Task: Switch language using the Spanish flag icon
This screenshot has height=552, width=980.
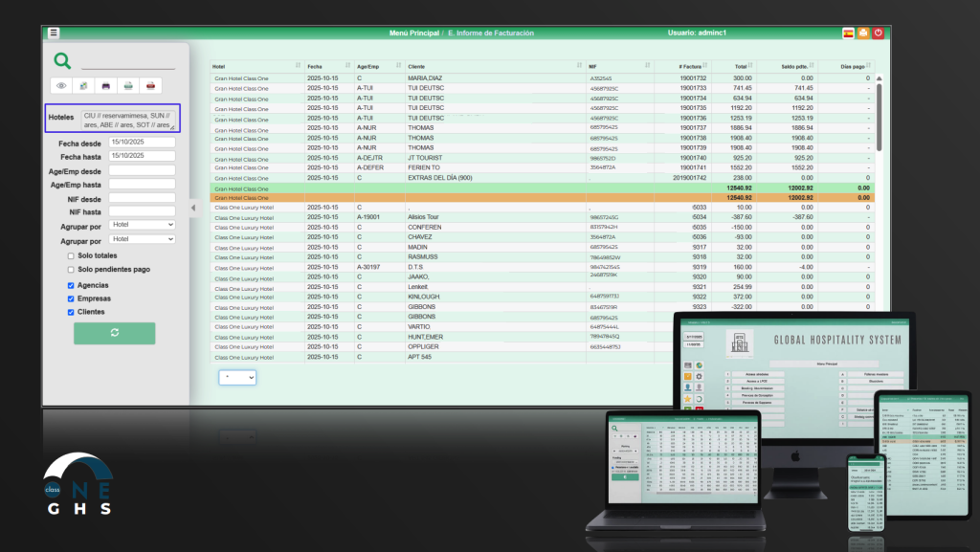Action: pyautogui.click(x=848, y=33)
